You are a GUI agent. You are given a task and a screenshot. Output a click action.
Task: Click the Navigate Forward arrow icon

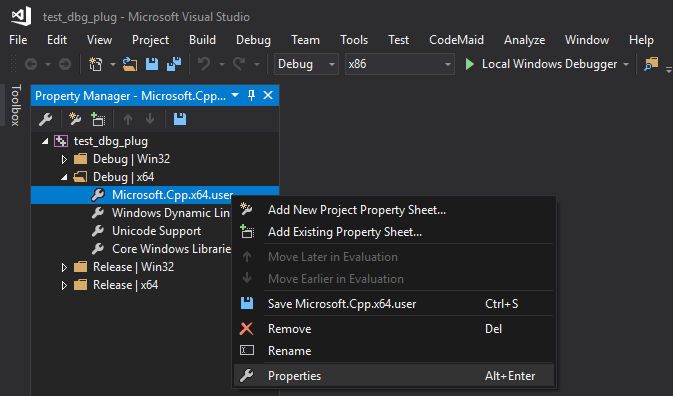[x=65, y=64]
